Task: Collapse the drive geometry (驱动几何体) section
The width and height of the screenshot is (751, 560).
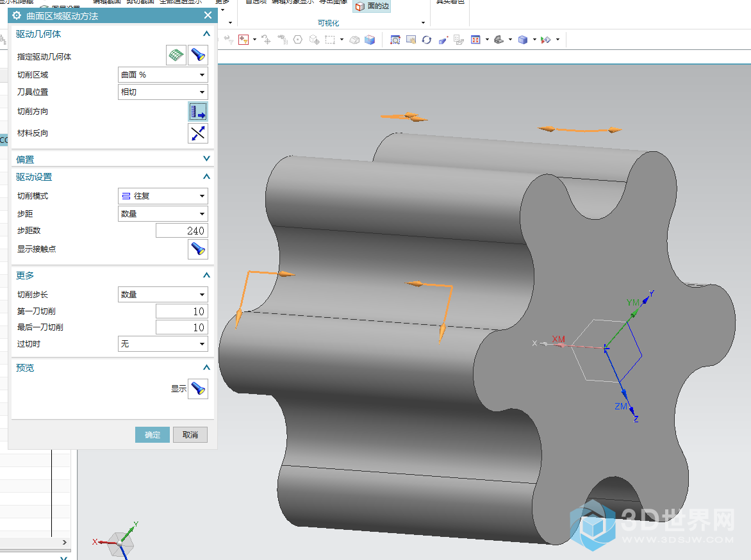Action: [206, 33]
